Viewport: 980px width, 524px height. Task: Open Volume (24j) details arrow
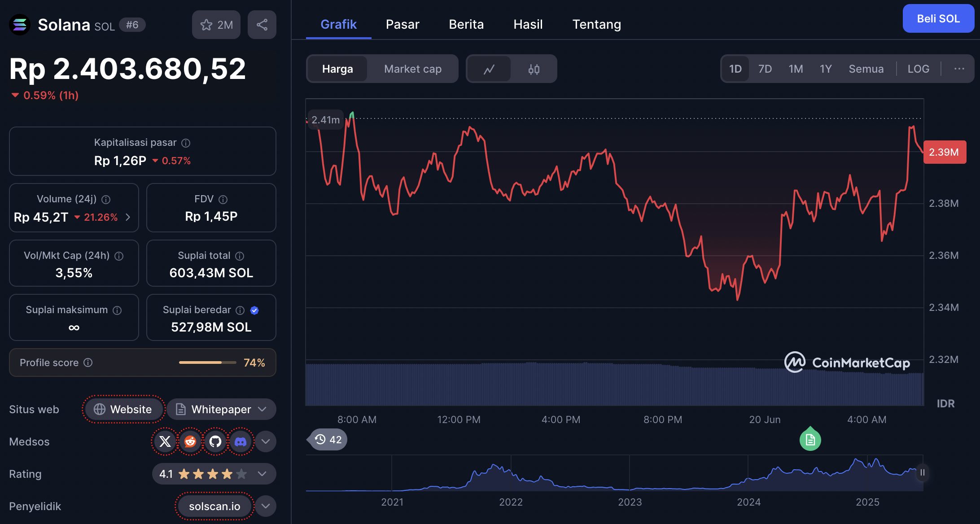tap(128, 217)
